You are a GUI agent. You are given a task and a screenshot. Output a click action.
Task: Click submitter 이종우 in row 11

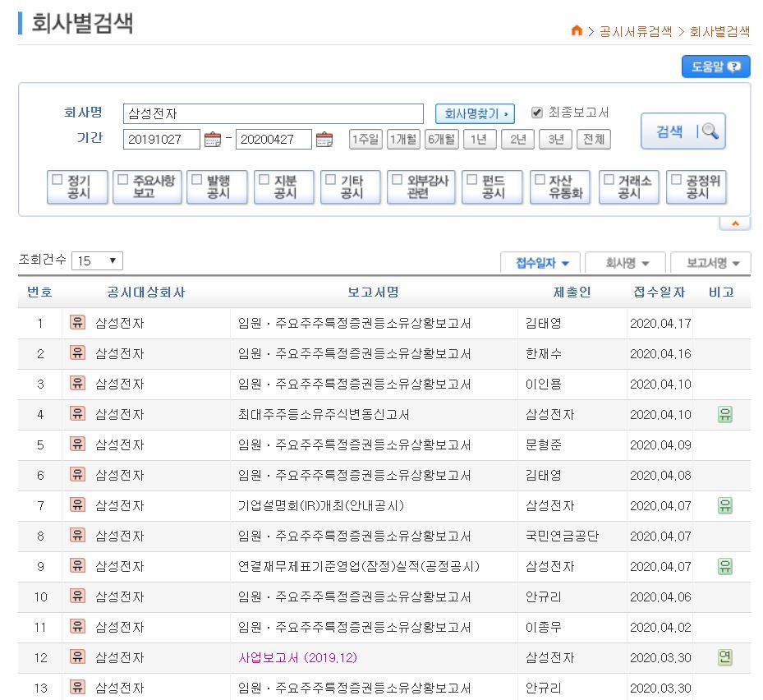pos(544,627)
